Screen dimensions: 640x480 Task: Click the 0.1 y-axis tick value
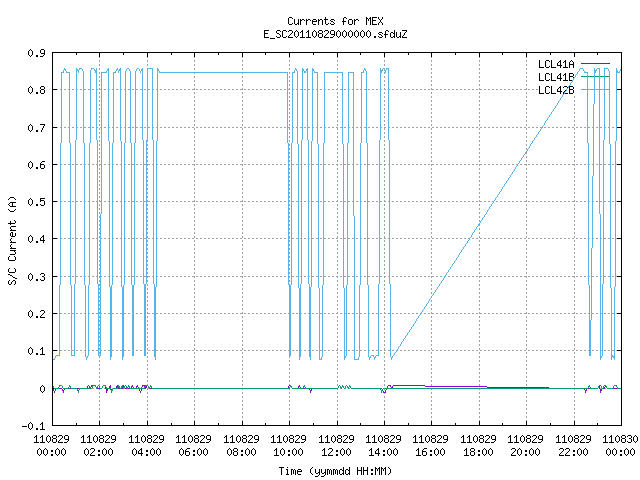[x=36, y=351]
